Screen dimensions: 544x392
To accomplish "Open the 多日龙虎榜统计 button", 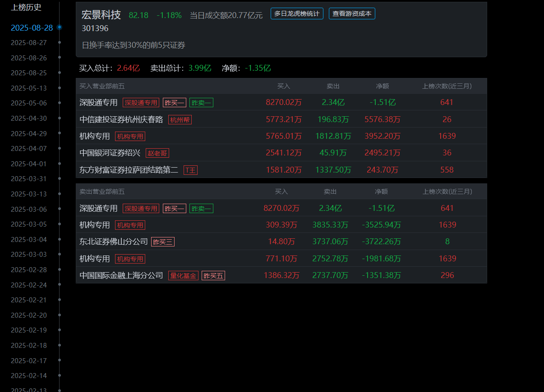I will pyautogui.click(x=297, y=14).
